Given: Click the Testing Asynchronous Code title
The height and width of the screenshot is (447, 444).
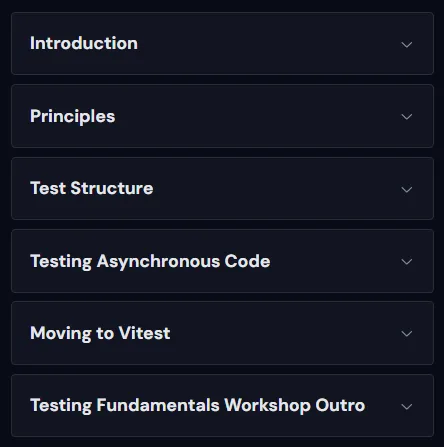Looking at the screenshot, I should 150,261.
